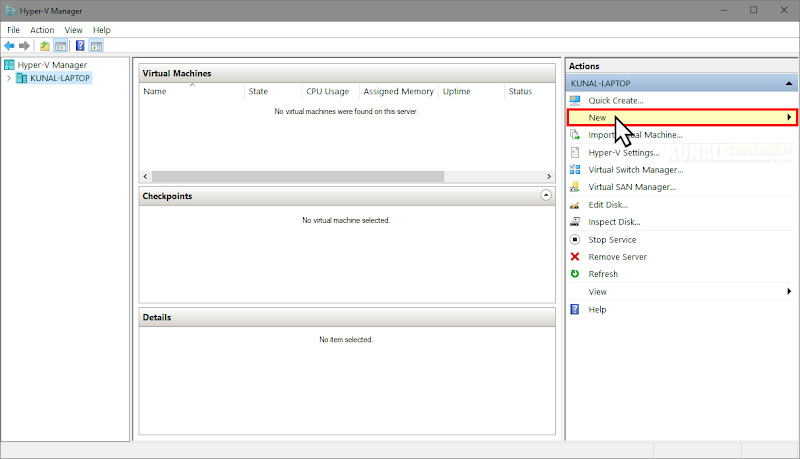Open the Help menu in menu bar
This screenshot has height=459, width=800.
tap(102, 30)
